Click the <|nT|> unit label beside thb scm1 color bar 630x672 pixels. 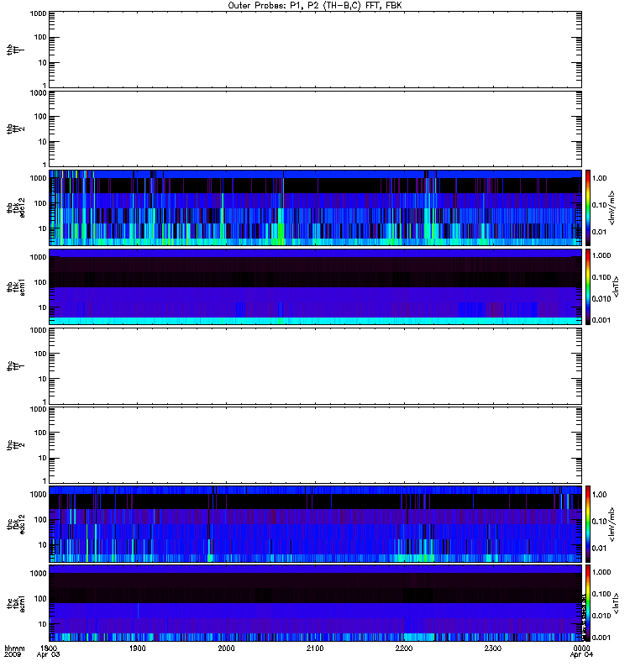(616, 287)
